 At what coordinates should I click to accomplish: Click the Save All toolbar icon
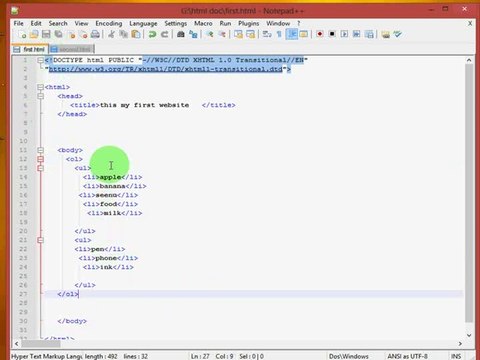point(59,34)
